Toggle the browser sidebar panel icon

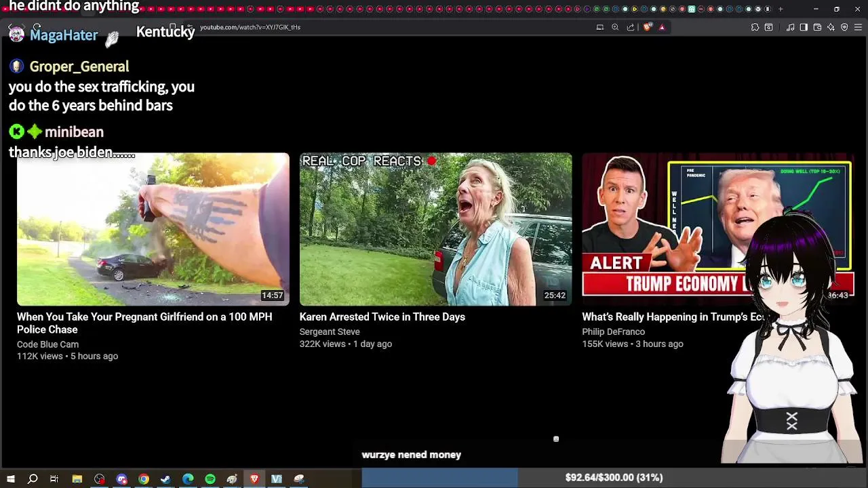tap(804, 27)
